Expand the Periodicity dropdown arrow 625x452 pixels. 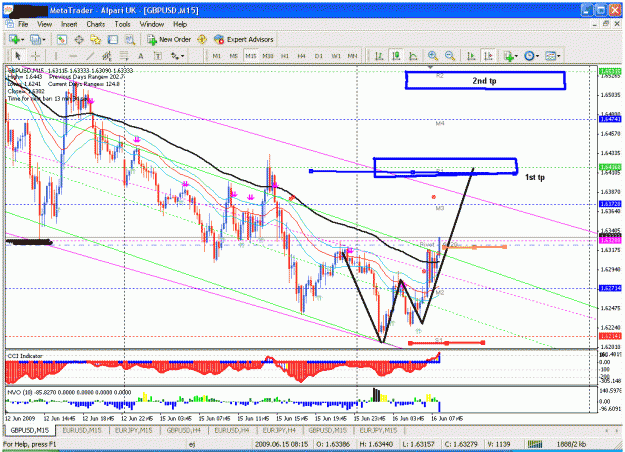pyautogui.click(x=537, y=56)
